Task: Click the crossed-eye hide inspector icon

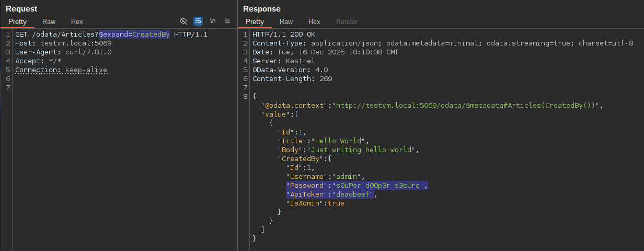Action: [x=183, y=21]
